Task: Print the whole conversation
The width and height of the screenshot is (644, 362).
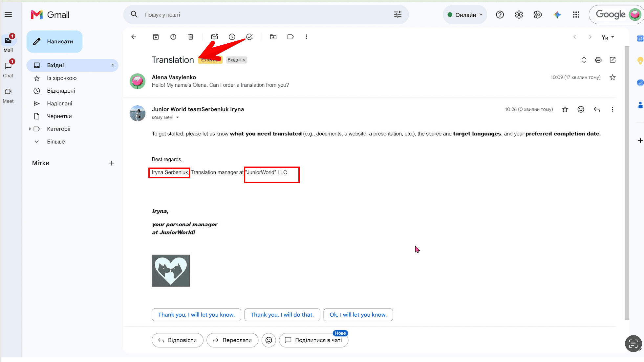Action: 598,60
